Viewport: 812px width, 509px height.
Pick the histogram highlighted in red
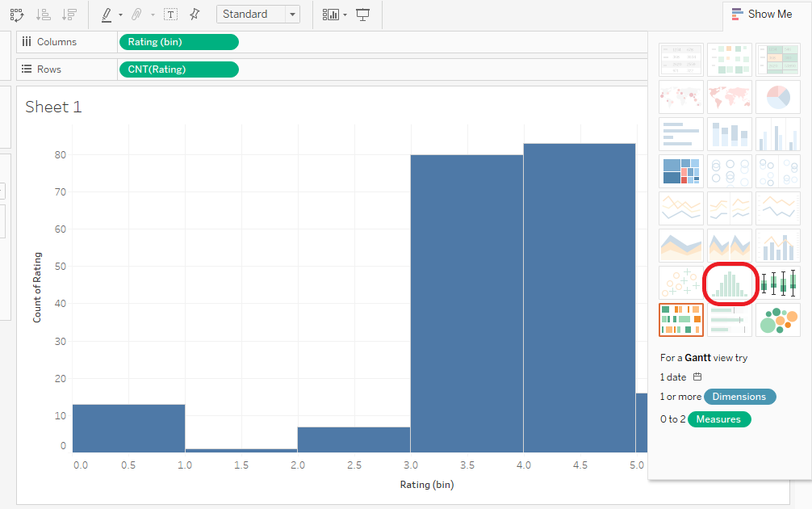729,284
